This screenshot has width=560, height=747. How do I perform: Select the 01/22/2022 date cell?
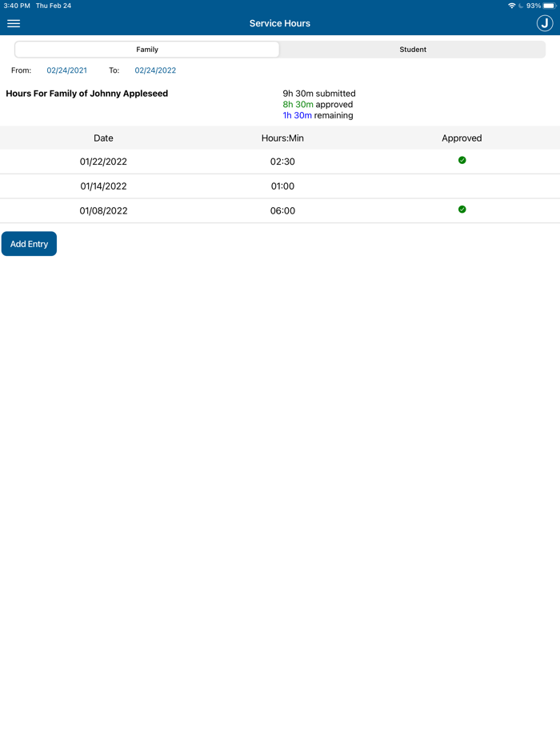(103, 162)
